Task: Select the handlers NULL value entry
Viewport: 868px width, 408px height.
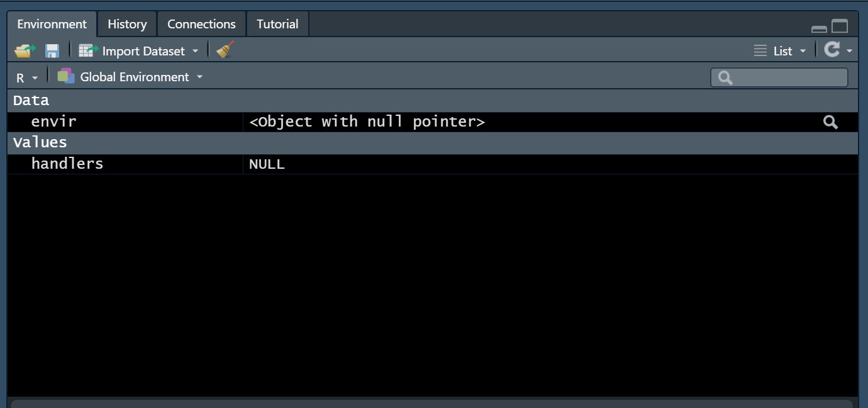Action: pos(267,164)
